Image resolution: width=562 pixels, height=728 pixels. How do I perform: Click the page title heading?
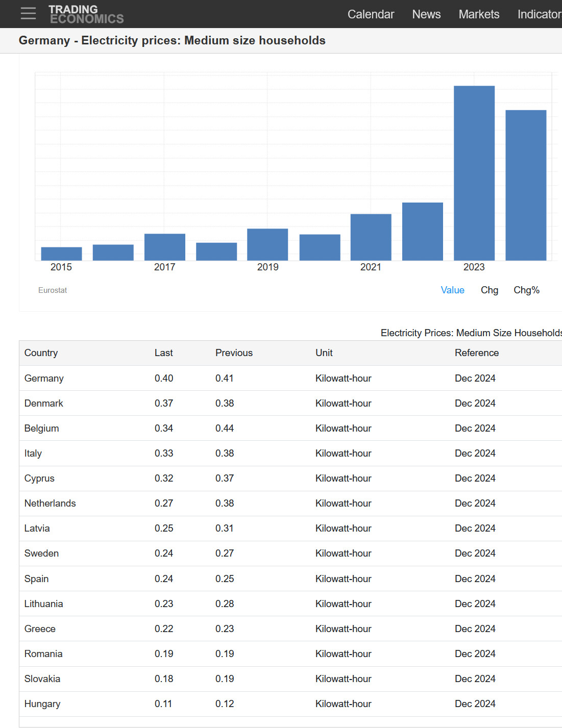(x=172, y=40)
